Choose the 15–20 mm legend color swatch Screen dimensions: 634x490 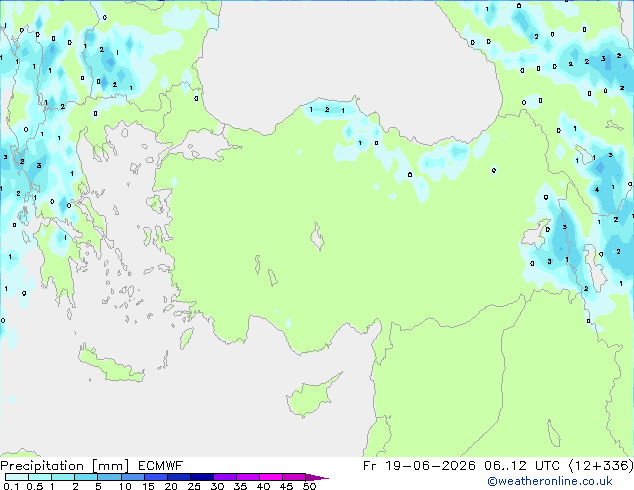(x=155, y=477)
